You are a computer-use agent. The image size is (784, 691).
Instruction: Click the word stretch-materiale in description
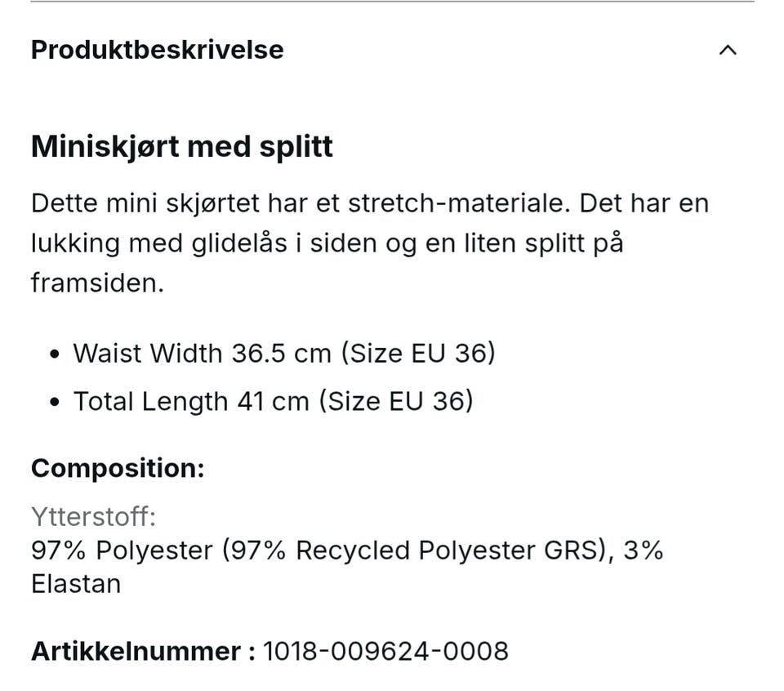tap(459, 203)
